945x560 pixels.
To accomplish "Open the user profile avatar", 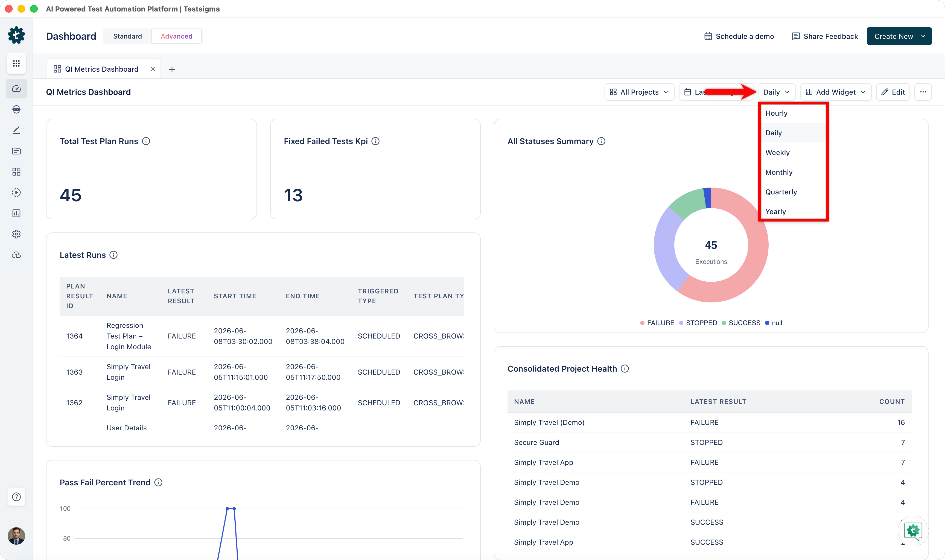I will point(16,536).
